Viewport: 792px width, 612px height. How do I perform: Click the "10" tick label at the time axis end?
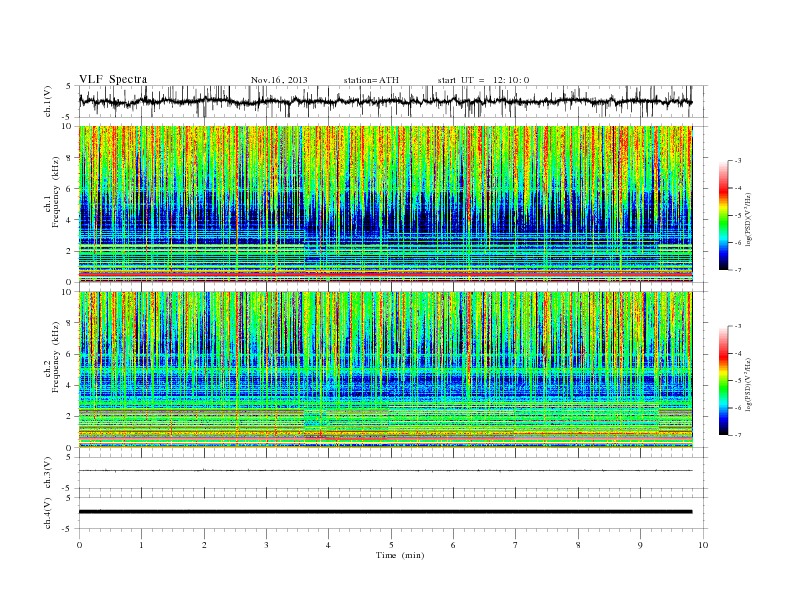(x=703, y=545)
